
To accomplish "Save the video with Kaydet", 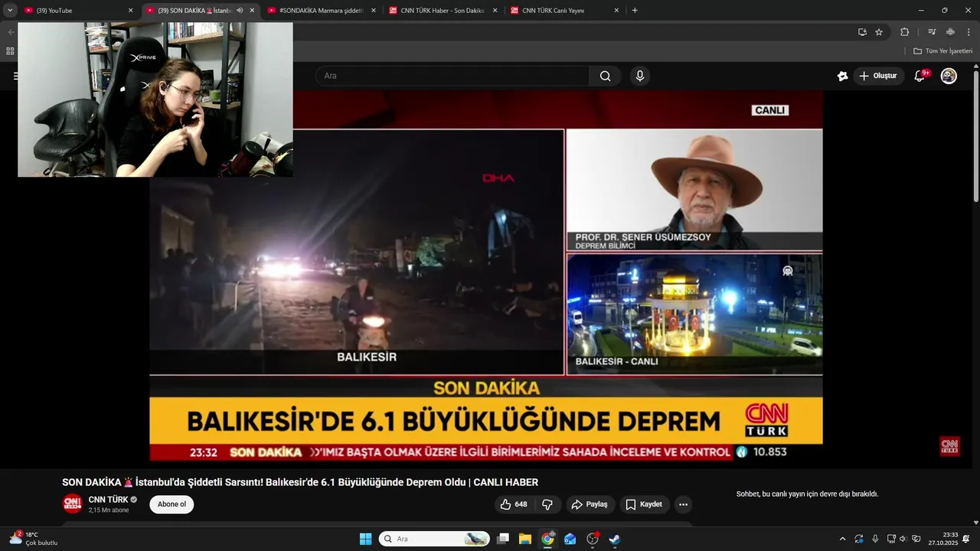I will 644,504.
